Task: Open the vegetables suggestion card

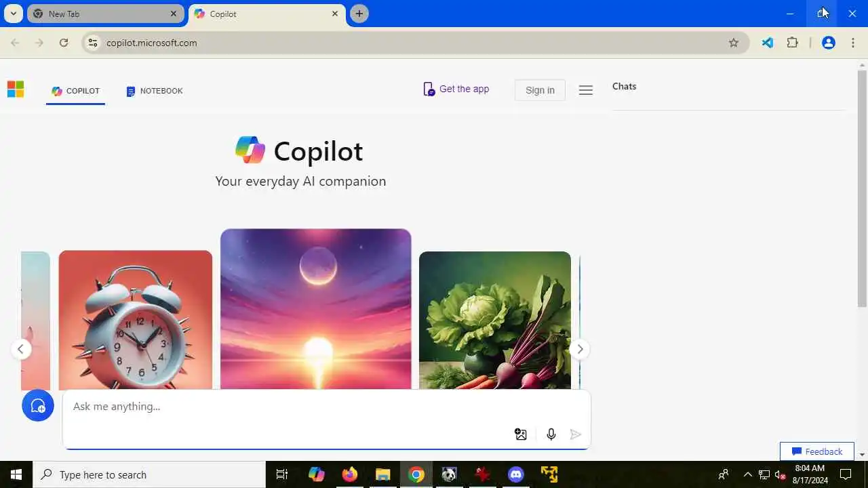Action: coord(495,321)
